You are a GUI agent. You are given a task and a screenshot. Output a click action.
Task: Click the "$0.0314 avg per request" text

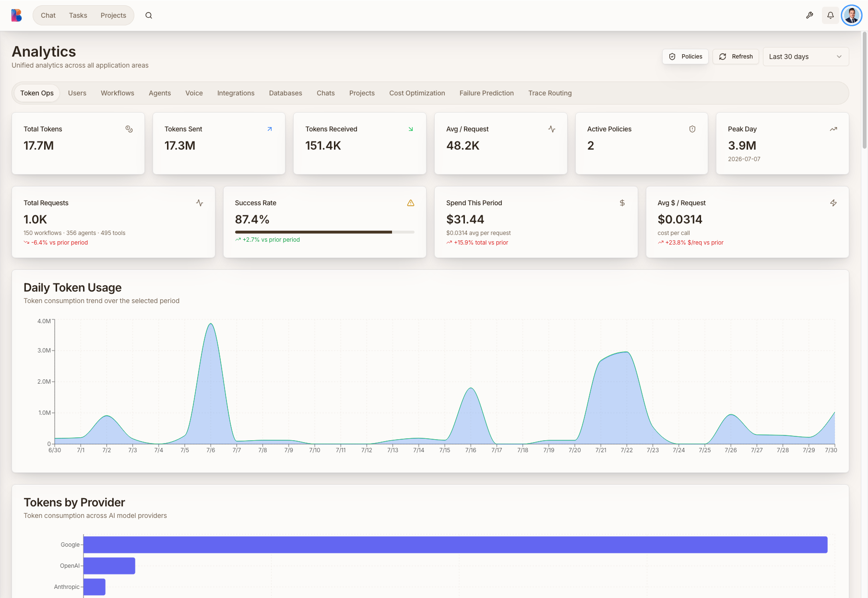tap(478, 233)
